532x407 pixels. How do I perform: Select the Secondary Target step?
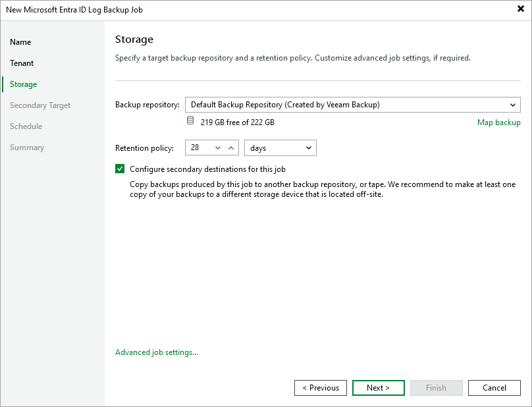[40, 105]
